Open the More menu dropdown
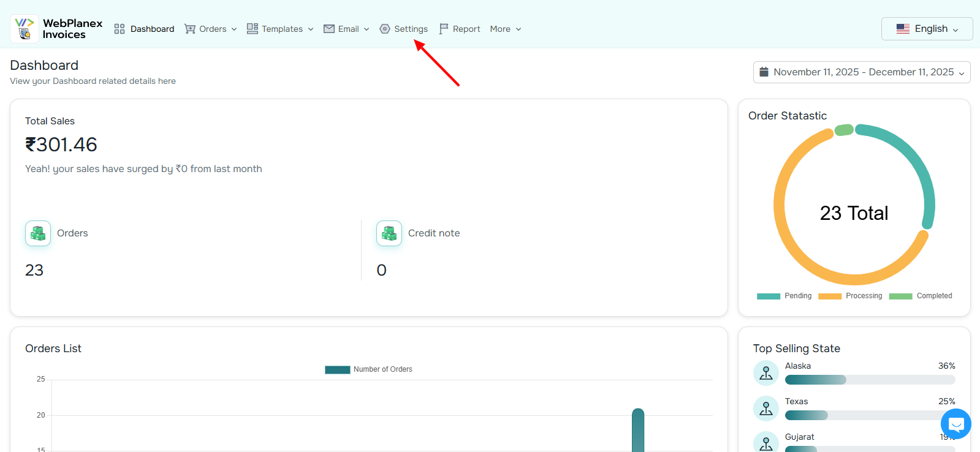The image size is (980, 452). (x=506, y=29)
